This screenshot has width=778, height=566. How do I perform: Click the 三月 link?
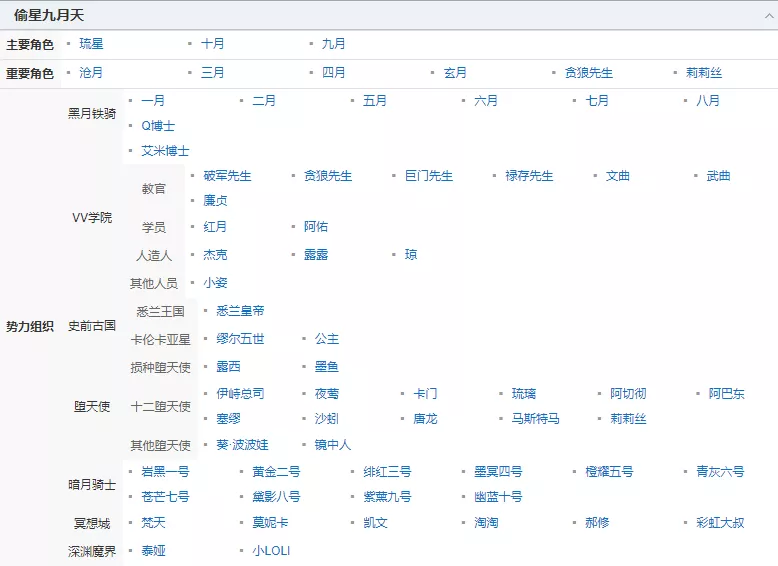(x=212, y=73)
